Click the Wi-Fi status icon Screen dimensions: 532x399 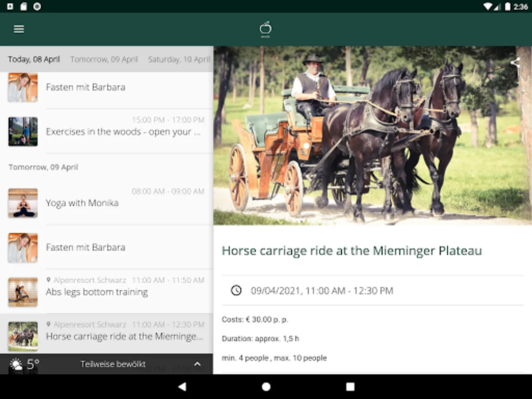488,7
